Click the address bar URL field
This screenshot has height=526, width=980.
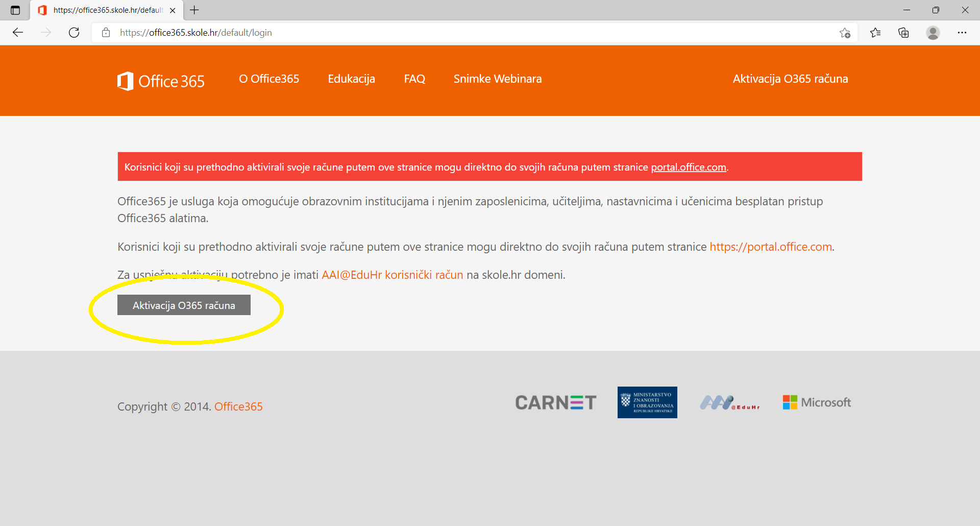475,33
